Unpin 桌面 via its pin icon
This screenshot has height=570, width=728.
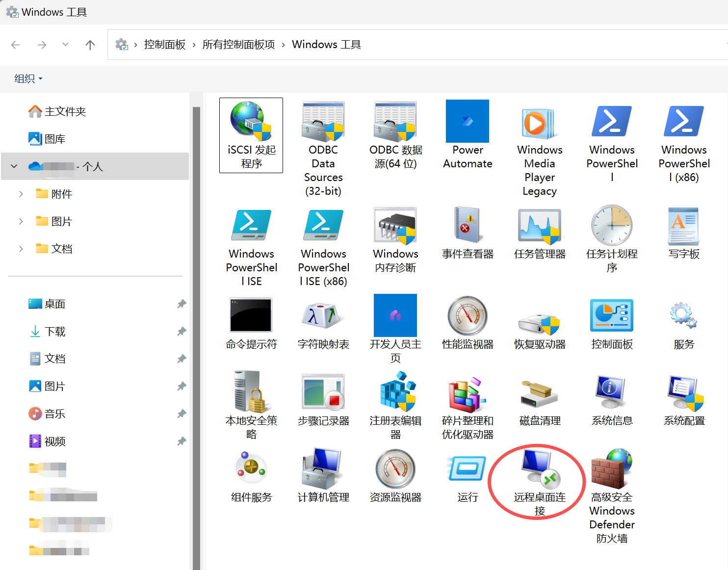click(182, 304)
